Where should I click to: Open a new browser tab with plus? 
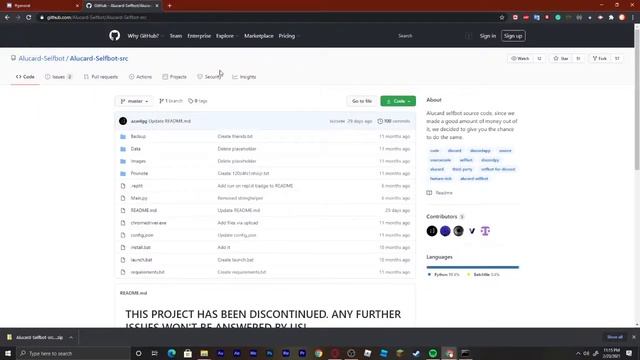pos(169,6)
